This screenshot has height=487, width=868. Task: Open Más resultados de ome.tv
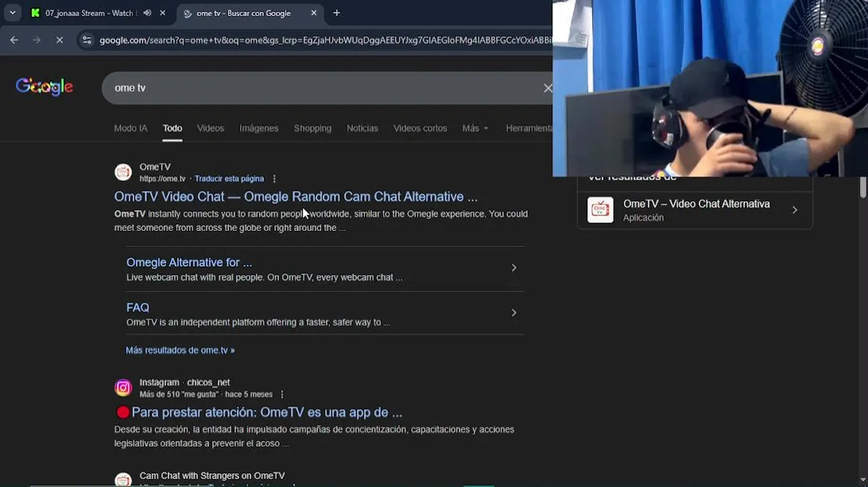(180, 350)
